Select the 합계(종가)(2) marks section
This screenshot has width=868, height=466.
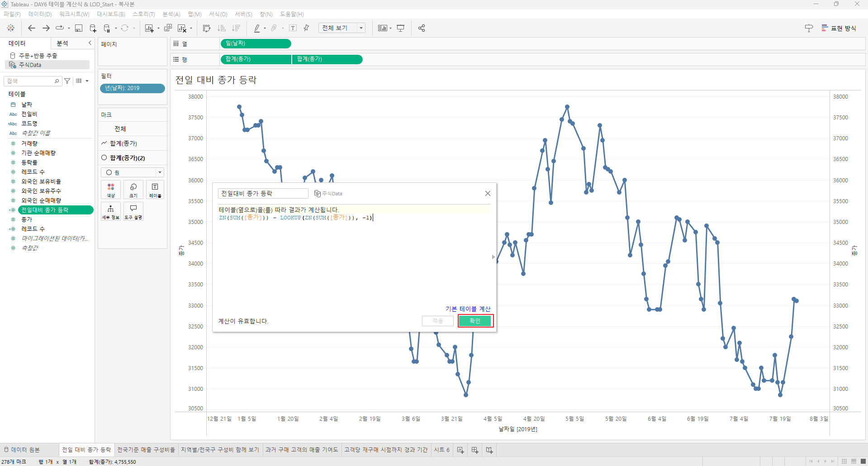coord(133,157)
